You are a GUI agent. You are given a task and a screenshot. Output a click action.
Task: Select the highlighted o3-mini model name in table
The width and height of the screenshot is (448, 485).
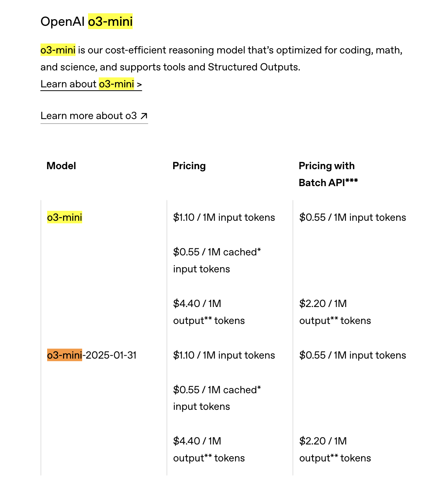tap(64, 217)
